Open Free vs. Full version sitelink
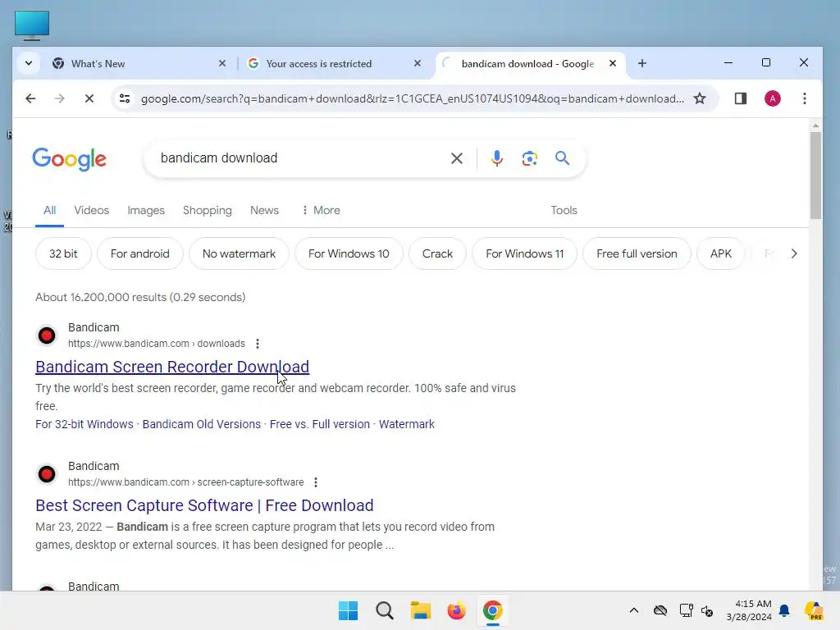 [x=319, y=424]
